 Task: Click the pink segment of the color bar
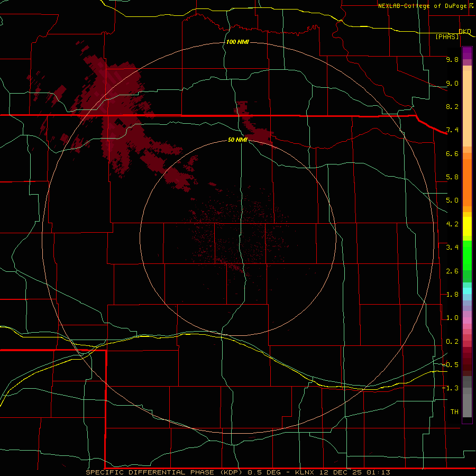(467, 321)
